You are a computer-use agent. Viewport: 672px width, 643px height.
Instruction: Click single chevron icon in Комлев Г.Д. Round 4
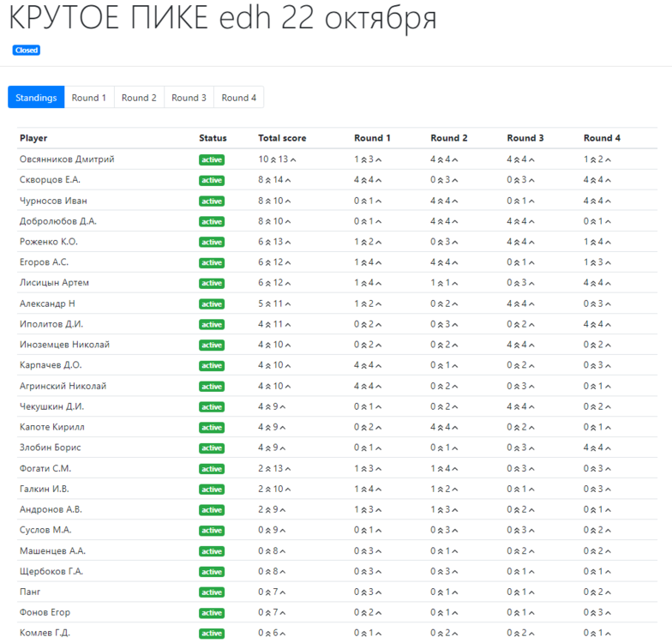click(609, 634)
